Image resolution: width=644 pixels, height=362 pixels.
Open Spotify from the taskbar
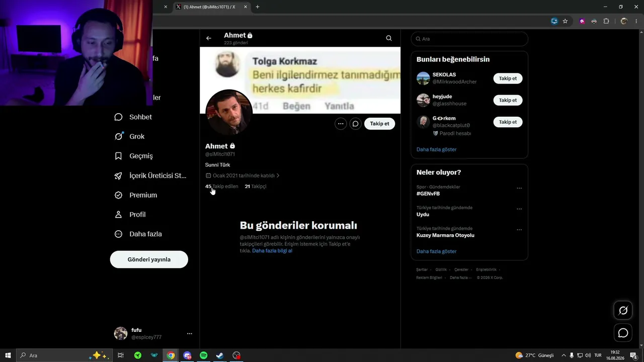[203, 355]
